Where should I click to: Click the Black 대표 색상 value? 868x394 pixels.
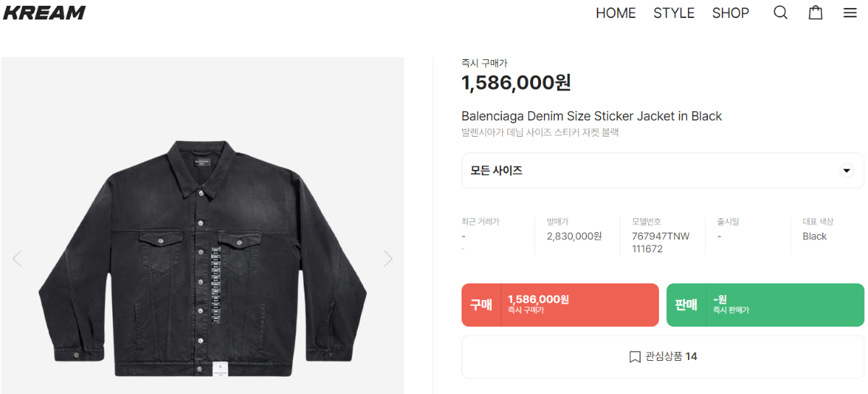pyautogui.click(x=814, y=236)
